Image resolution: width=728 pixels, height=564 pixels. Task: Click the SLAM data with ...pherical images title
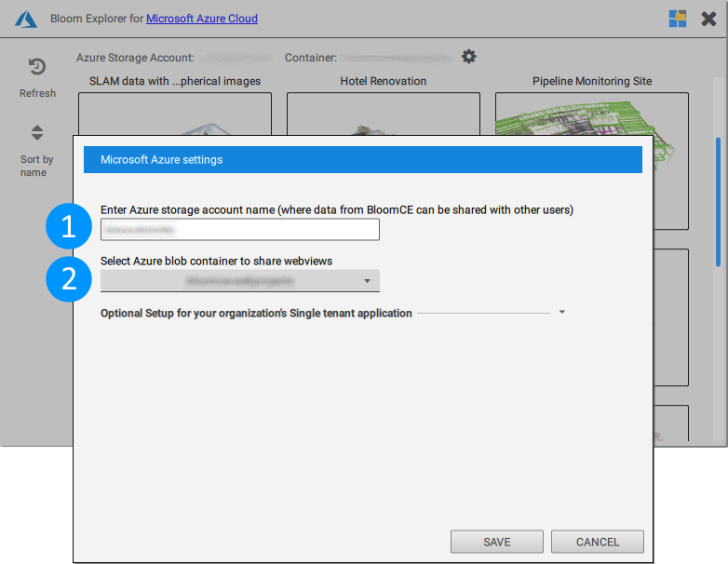(175, 81)
